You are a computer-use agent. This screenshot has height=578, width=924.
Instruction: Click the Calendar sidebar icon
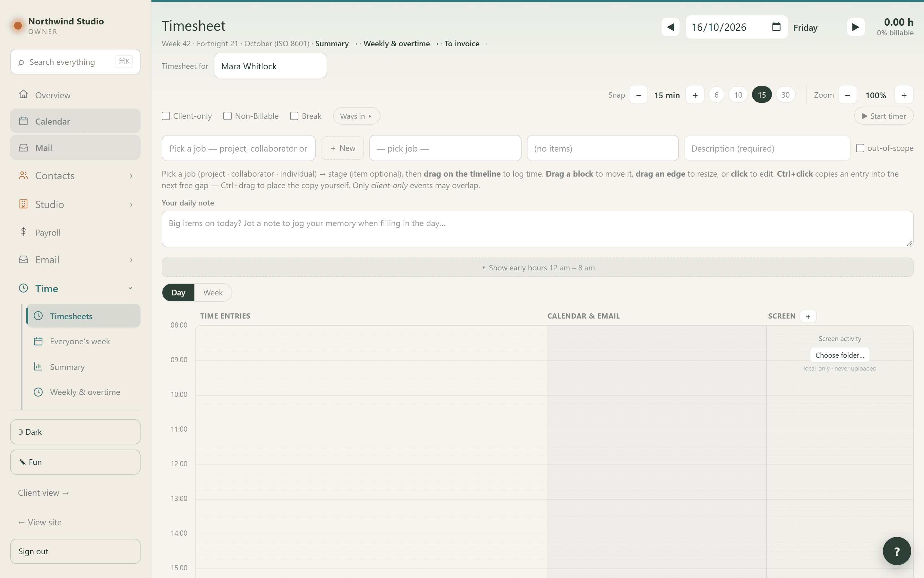click(x=23, y=121)
